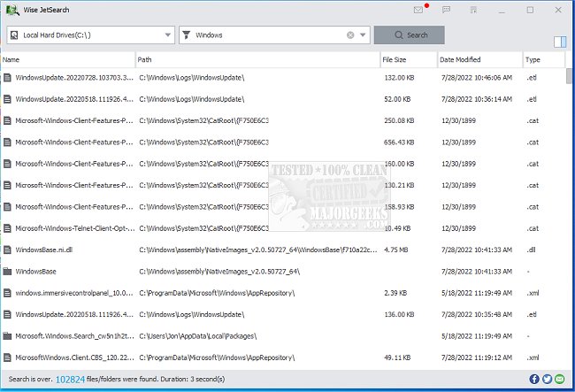The width and height of the screenshot is (575, 392).
Task: Click the 4.75 MB file size cell
Action: pos(396,250)
